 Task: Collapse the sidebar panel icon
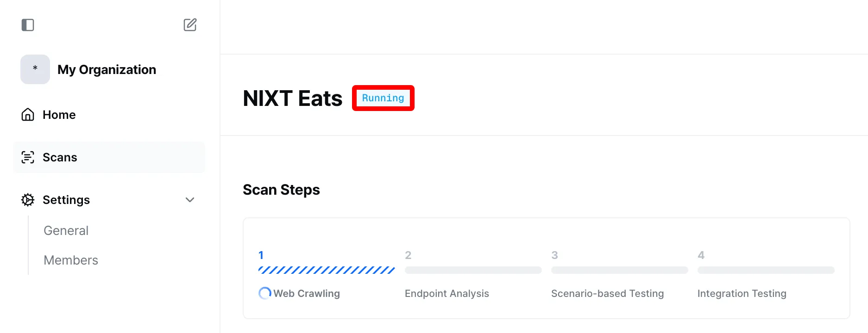click(28, 25)
